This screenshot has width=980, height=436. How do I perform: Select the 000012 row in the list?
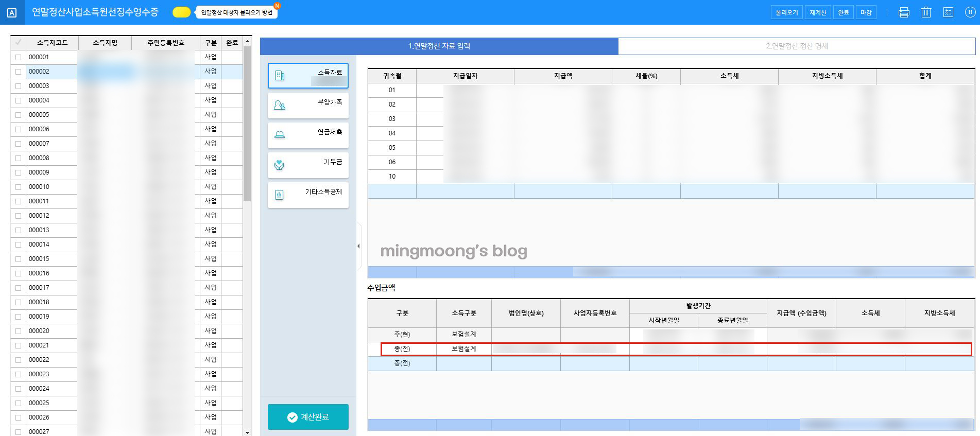coord(126,216)
